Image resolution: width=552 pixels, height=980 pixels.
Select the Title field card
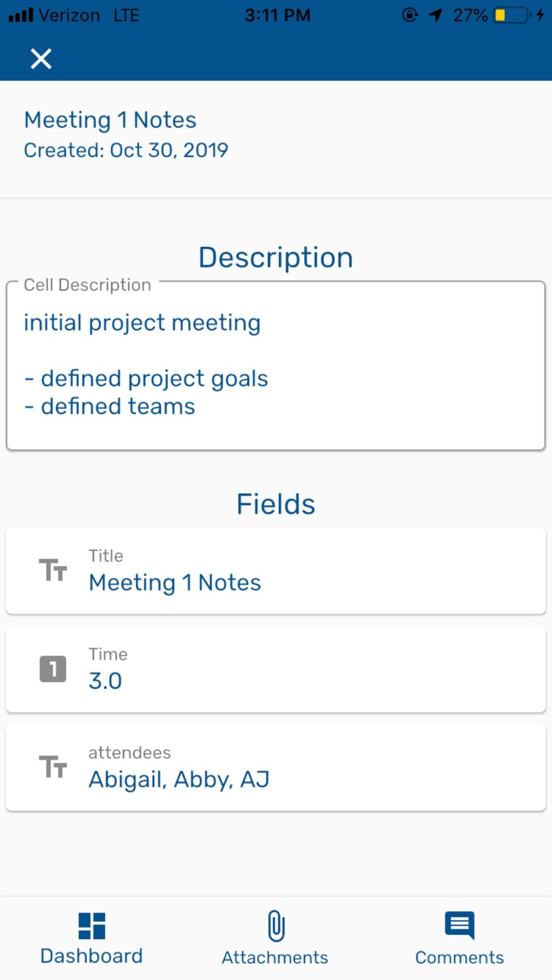[x=276, y=571]
